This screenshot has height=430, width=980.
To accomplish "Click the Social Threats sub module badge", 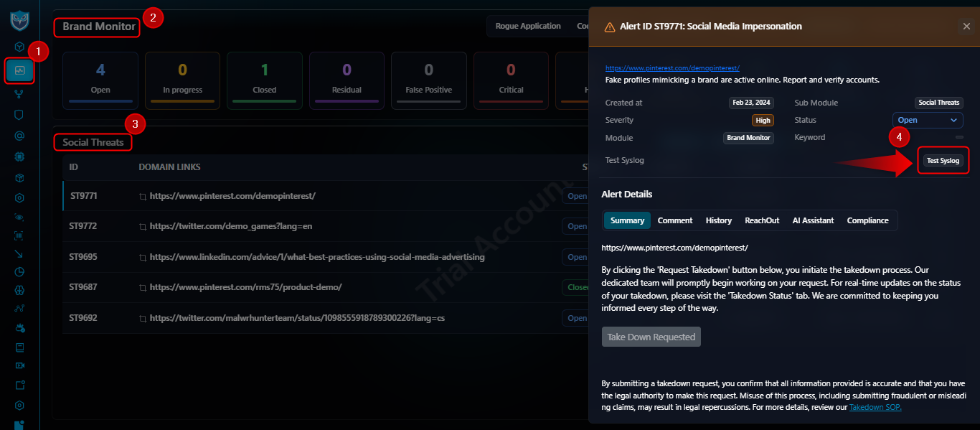I will point(938,103).
